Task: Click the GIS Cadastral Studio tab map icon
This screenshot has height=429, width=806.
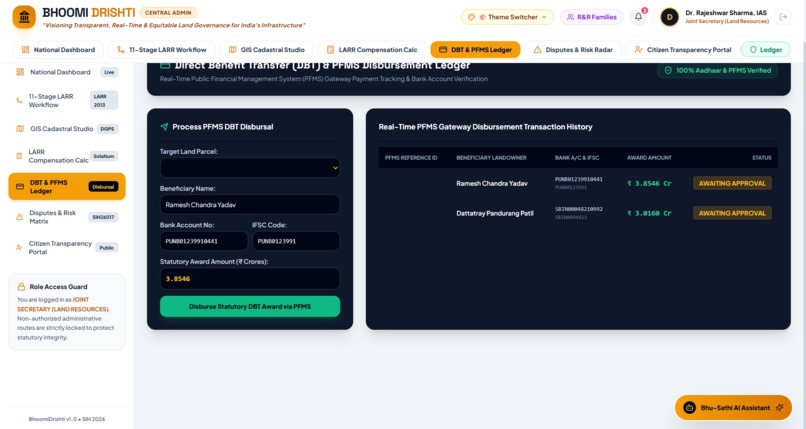Action: coord(232,50)
